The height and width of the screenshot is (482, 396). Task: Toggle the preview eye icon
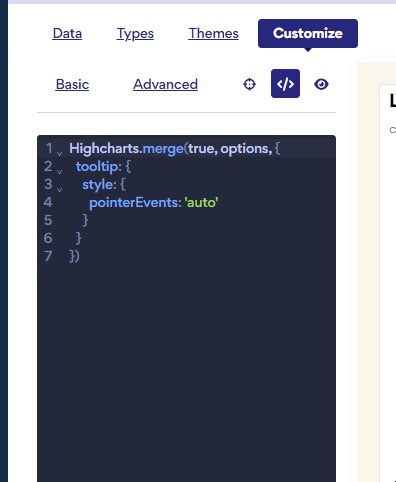321,84
